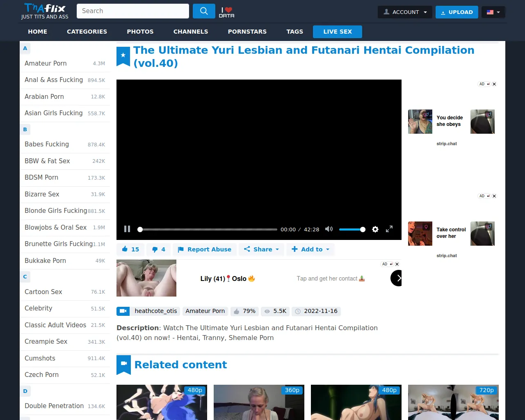The image size is (525, 420).
Task: Expand the Share dropdown menu
Action: point(261,249)
